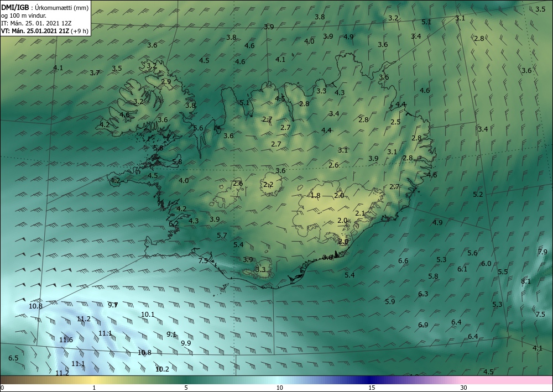Click the 5.2 value on the map
This screenshot has height=392, width=553.
(x=478, y=194)
